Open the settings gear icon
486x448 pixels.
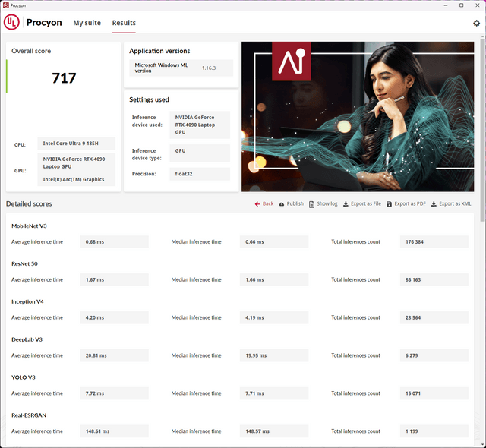pos(476,23)
